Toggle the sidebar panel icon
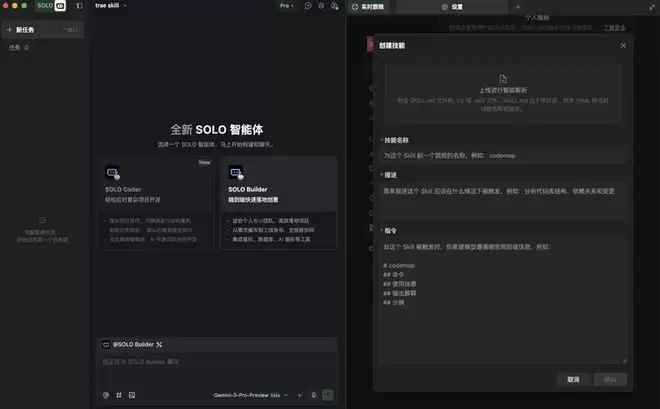Screen dimensions: 660x409 pos(80,6)
